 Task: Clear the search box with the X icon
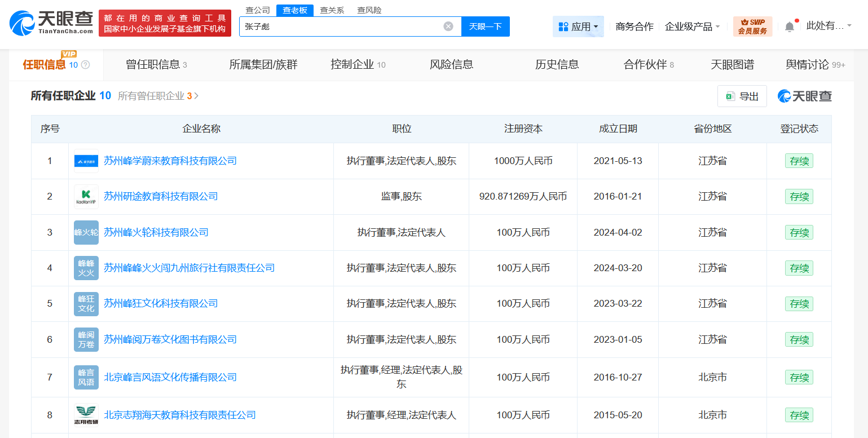point(448,26)
